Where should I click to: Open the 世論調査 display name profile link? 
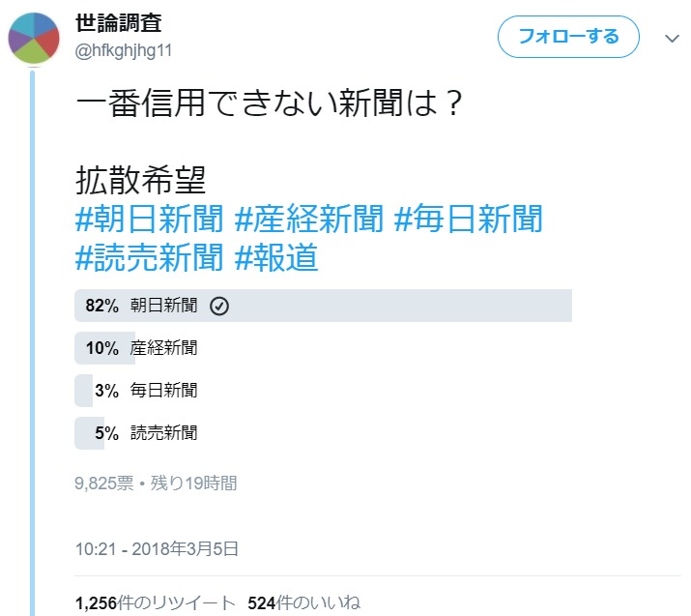pos(118,24)
